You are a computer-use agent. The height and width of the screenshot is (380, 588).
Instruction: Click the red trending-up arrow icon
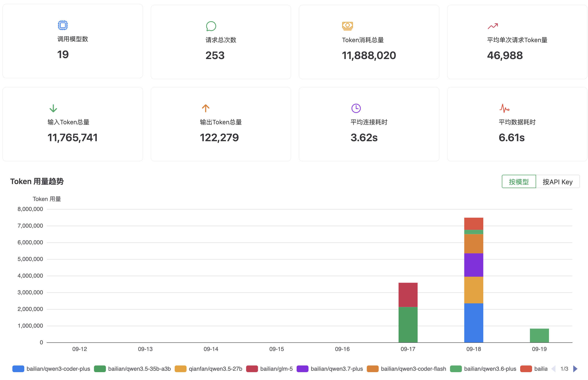[493, 26]
